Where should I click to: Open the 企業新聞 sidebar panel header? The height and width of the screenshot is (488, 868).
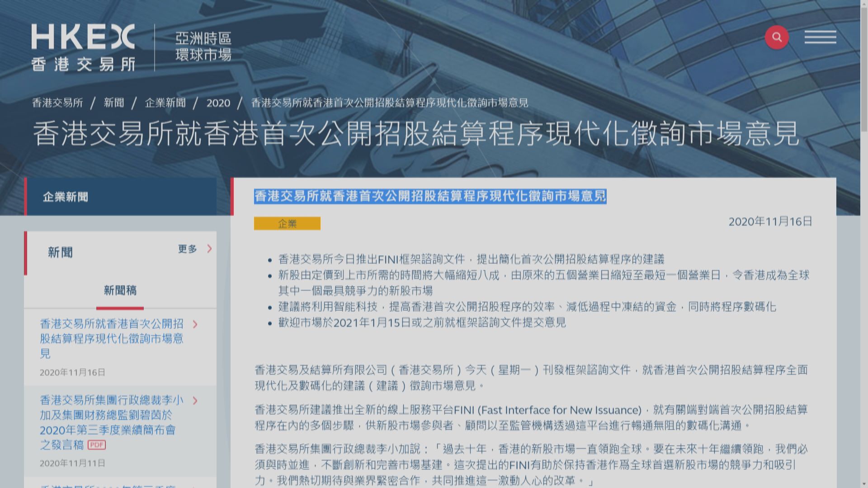pos(66,197)
